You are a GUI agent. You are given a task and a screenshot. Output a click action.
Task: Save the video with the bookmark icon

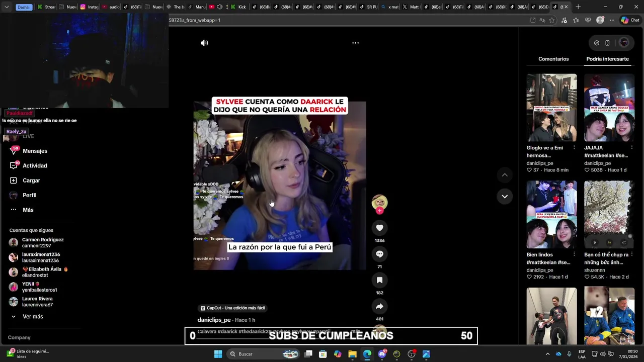click(379, 280)
